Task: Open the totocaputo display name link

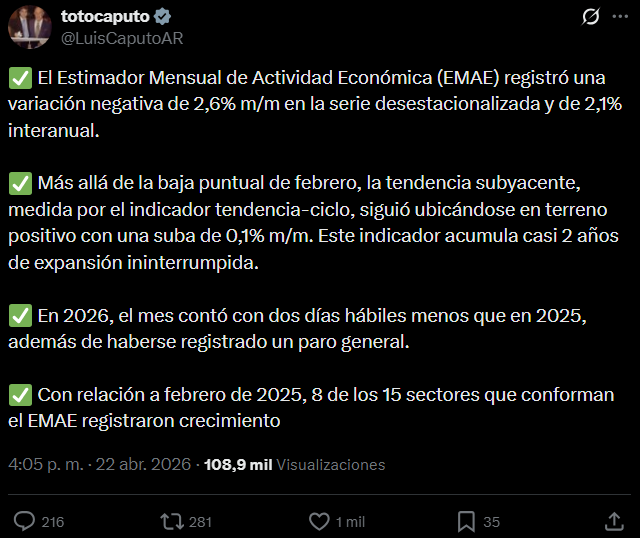Action: [x=104, y=17]
